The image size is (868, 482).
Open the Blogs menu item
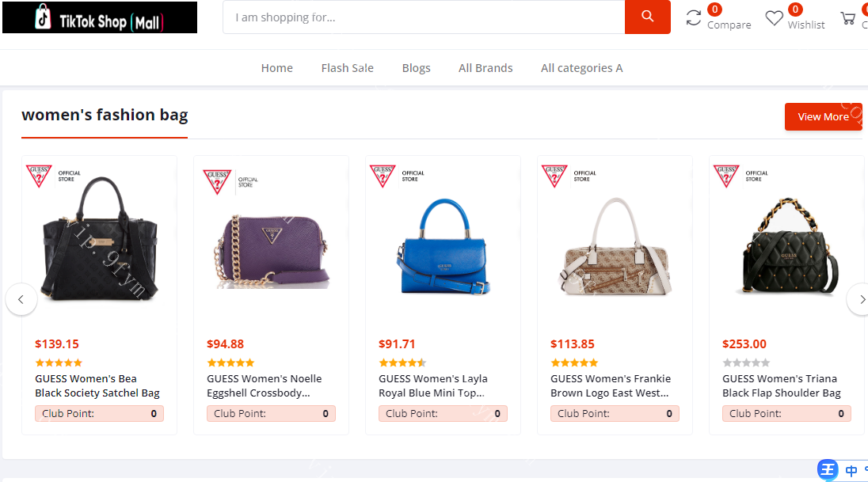coord(416,68)
